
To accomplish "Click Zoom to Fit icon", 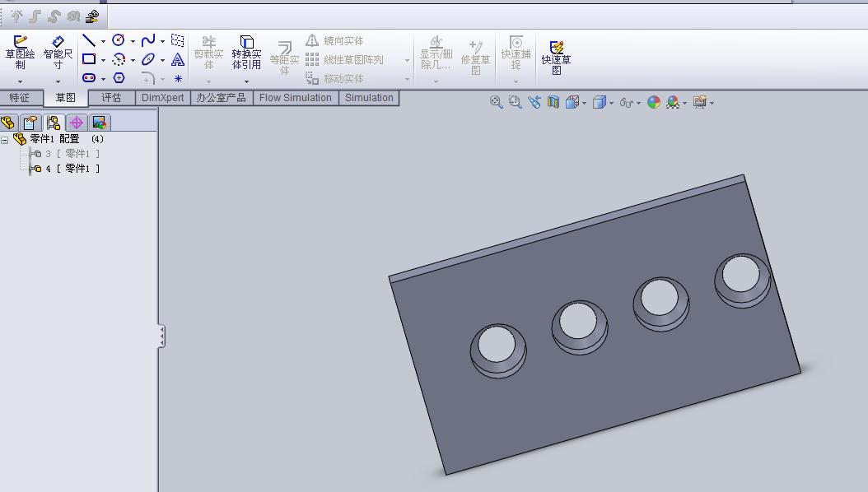I will click(x=496, y=102).
